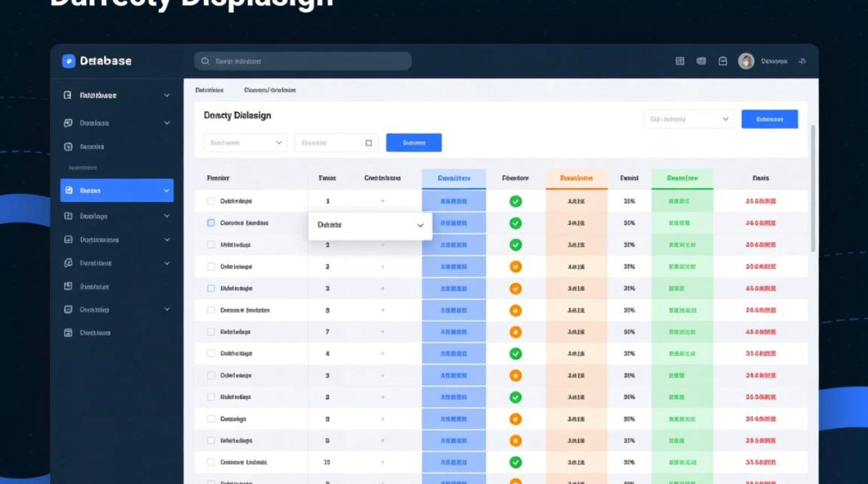Screen dimensions: 868x484
Task: Click the first breadcrumb tab above the title
Action: [x=209, y=90]
